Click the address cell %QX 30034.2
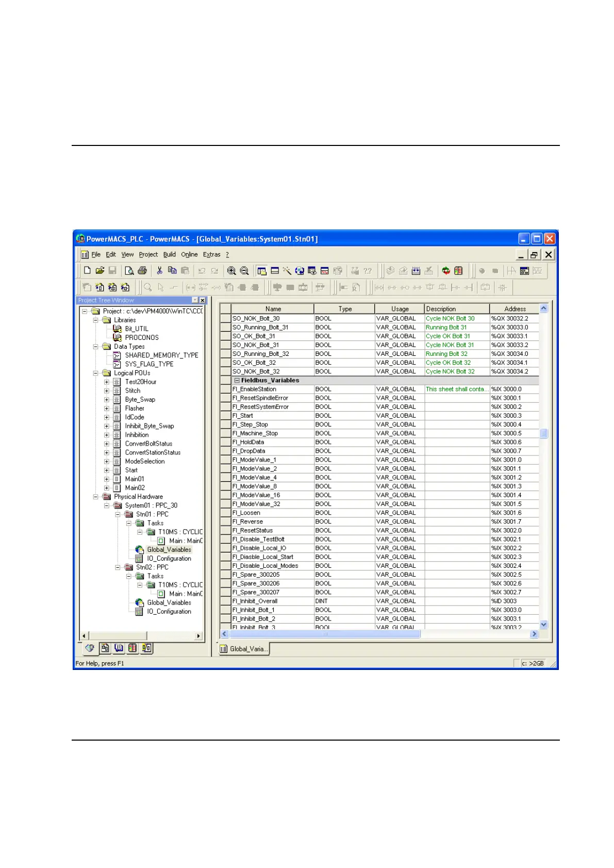 pyautogui.click(x=515, y=371)
